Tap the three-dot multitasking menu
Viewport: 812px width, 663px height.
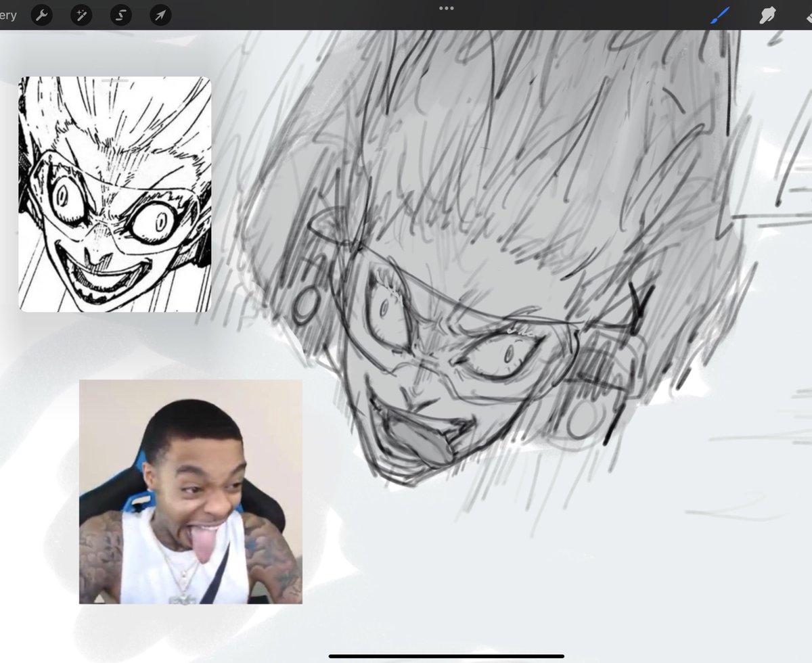447,8
